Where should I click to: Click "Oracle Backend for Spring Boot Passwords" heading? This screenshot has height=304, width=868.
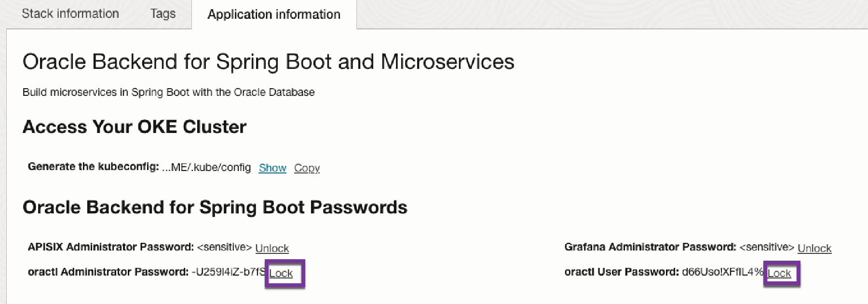[x=215, y=207]
